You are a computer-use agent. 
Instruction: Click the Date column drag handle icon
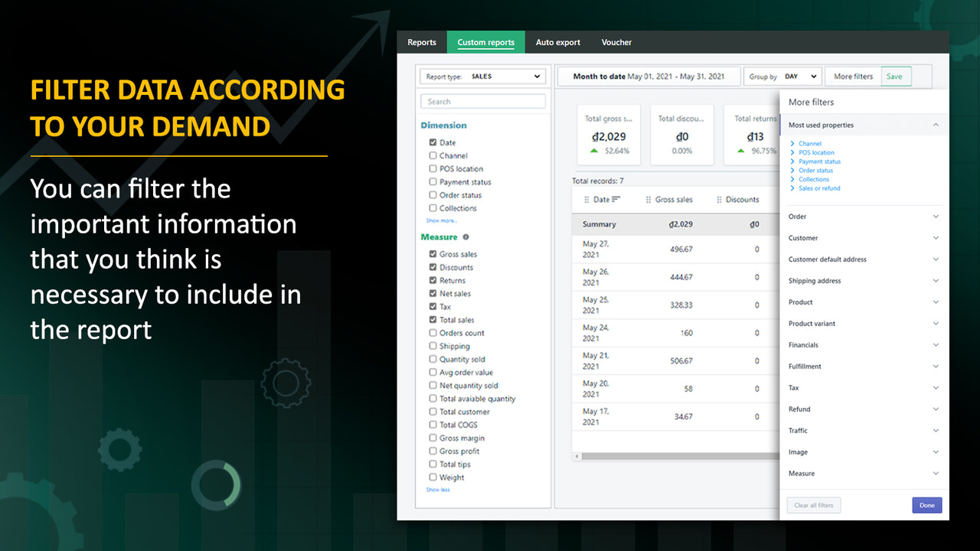(x=587, y=200)
